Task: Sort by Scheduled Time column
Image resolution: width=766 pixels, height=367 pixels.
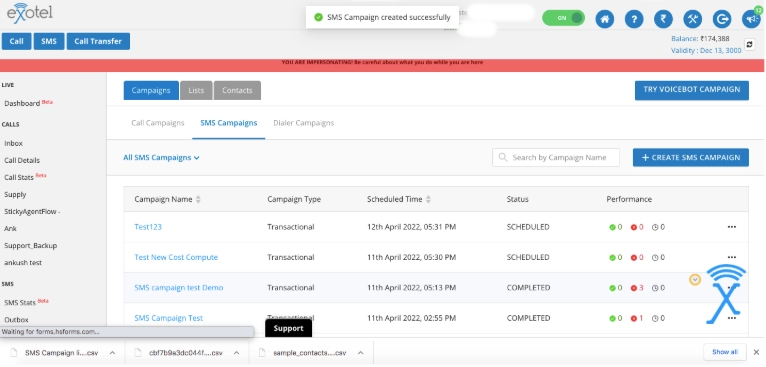Action: [x=428, y=199]
